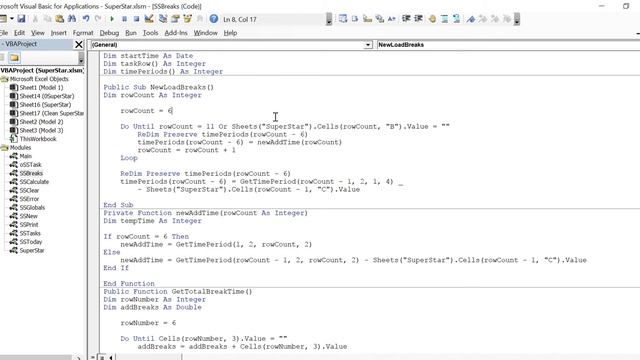640x360 pixels.
Task: Select the Main module
Action: (x=25, y=156)
